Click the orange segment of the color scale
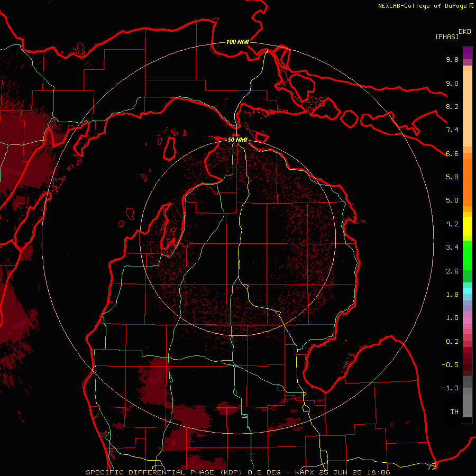Viewport: 476px width, 476px height. [x=467, y=182]
